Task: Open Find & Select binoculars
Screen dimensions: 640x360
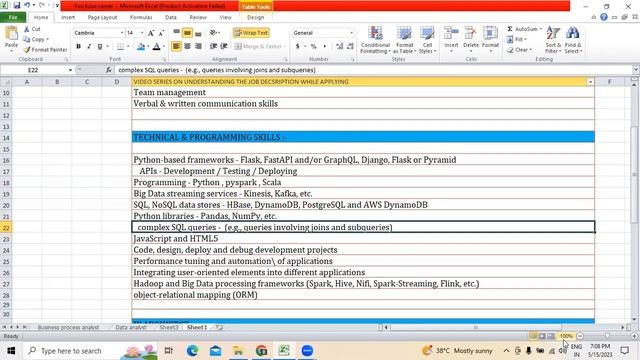Action: pyautogui.click(x=573, y=40)
